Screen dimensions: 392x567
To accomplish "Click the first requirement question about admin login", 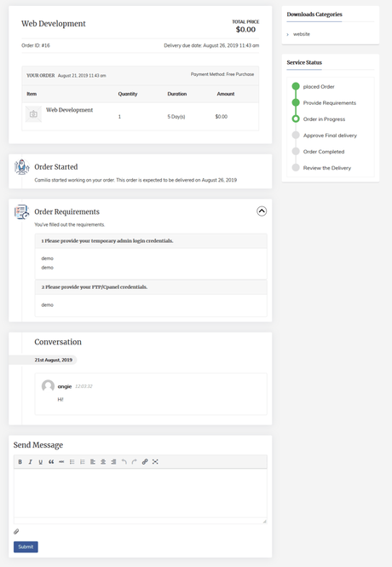I will click(x=107, y=240).
